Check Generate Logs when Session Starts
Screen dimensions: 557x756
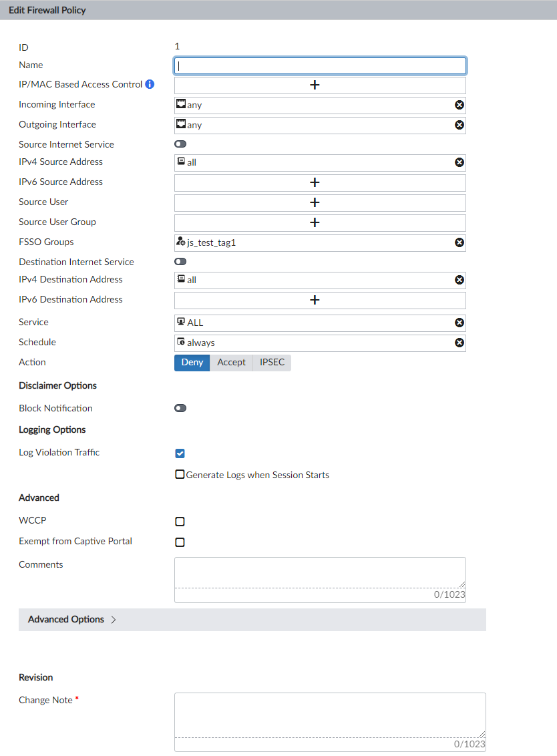[180, 475]
